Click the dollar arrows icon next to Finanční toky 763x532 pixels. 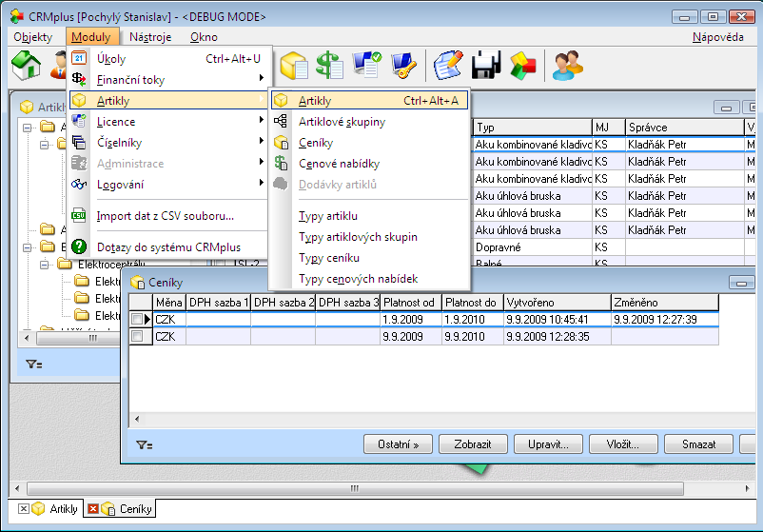(79, 79)
